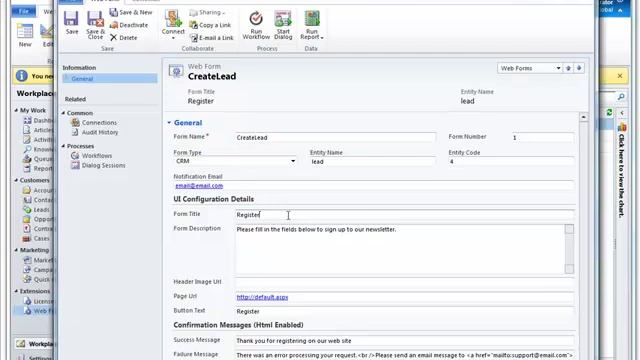The height and width of the screenshot is (360, 640).
Task: Collapse the General form section
Action: tap(169, 122)
